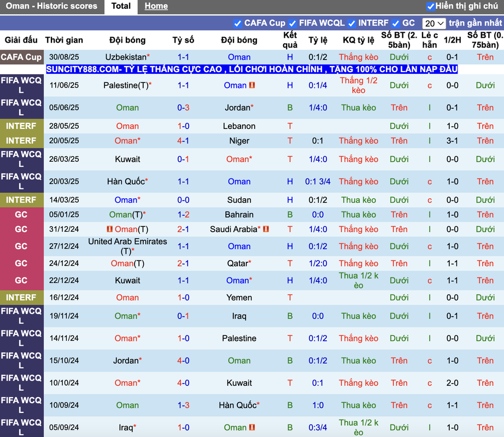Select the Oman - Historic scores title
504x437 pixels.
point(51,6)
